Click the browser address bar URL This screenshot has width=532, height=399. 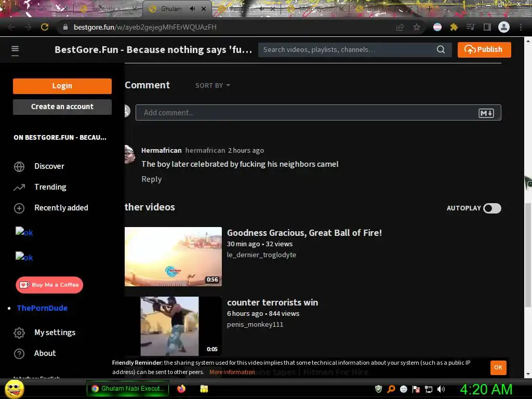coord(145,27)
